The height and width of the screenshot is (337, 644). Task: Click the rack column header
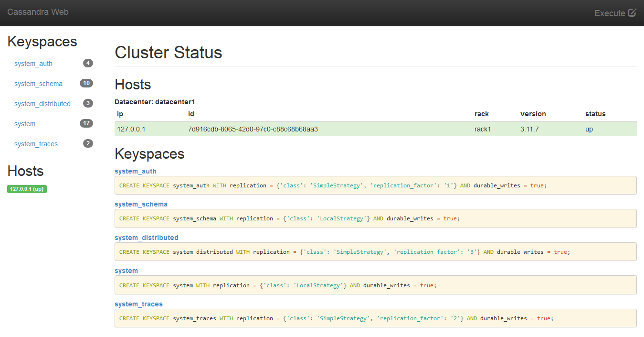[482, 114]
